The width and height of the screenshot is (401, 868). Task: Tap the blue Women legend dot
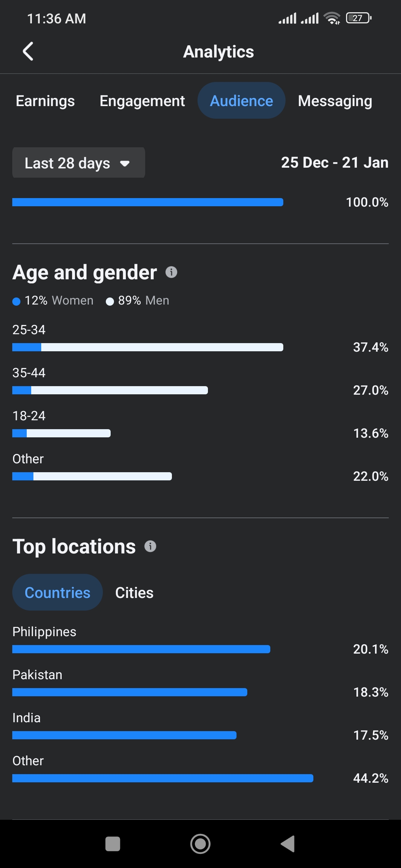click(16, 301)
